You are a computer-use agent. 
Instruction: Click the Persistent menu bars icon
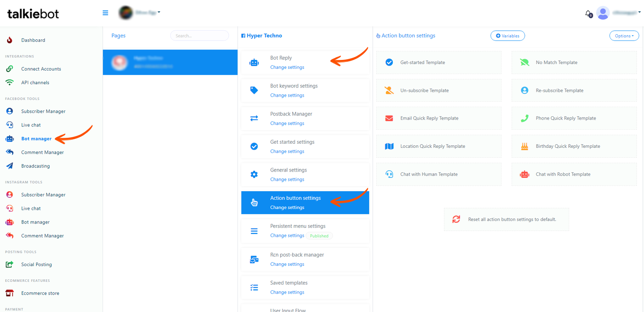click(254, 231)
